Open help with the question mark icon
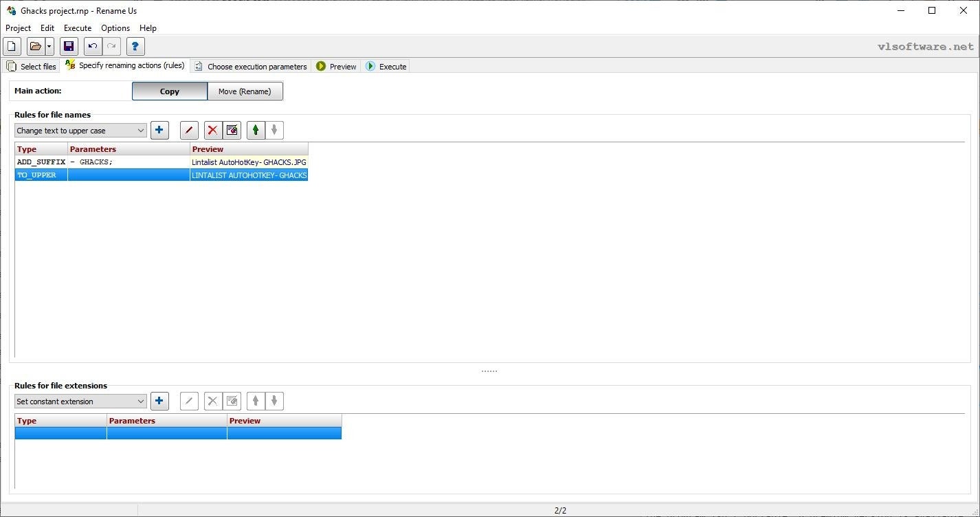The image size is (980, 517). click(135, 47)
